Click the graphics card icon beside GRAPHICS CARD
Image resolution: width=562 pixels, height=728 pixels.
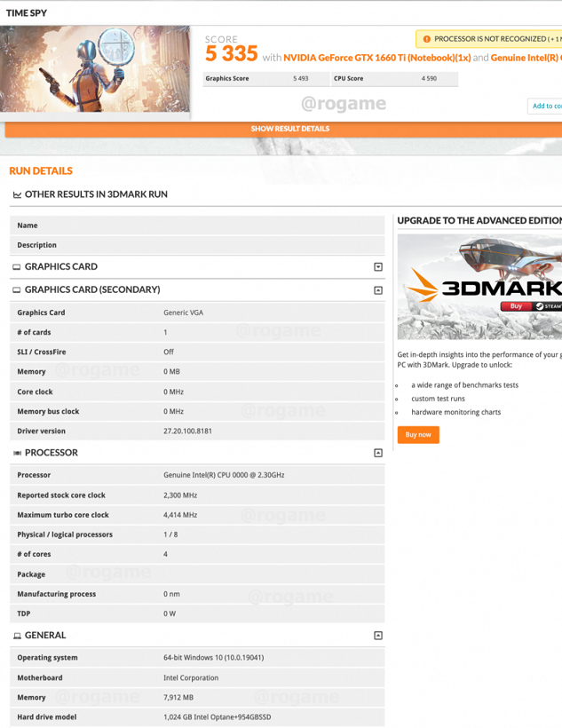tap(17, 267)
